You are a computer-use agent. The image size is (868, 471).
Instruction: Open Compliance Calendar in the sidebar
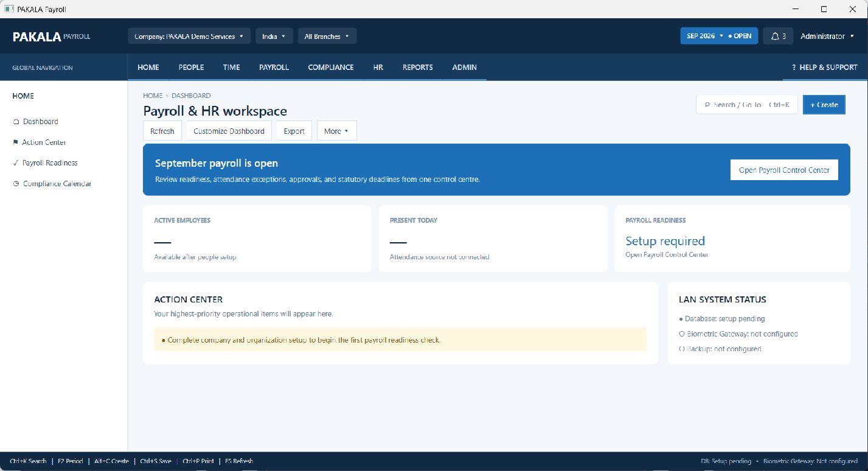click(x=52, y=183)
